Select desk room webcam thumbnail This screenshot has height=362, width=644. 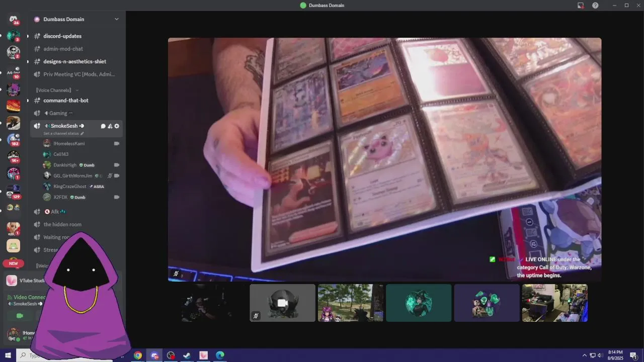554,303
